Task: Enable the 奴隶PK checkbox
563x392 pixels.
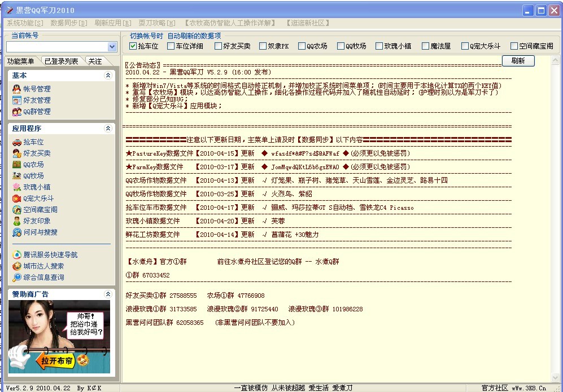Action: [x=263, y=46]
